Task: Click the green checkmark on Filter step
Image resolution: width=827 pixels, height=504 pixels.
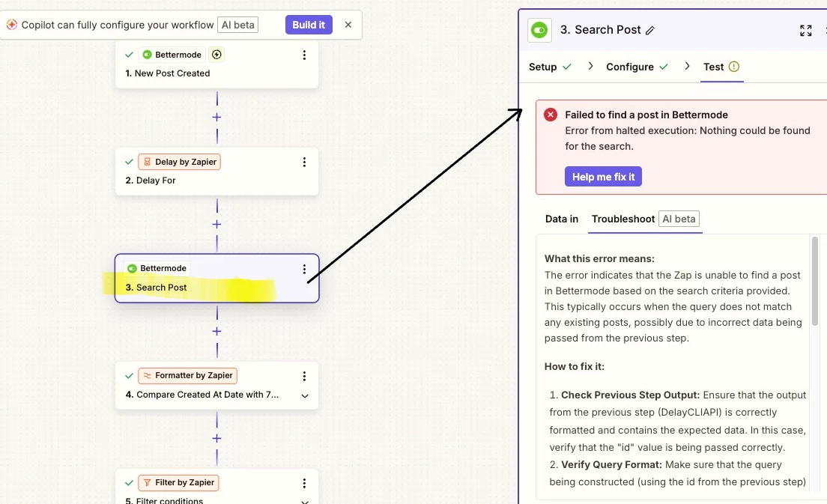Action: click(x=129, y=482)
